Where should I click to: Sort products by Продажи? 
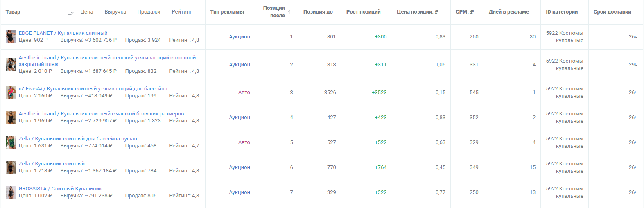[x=149, y=12]
